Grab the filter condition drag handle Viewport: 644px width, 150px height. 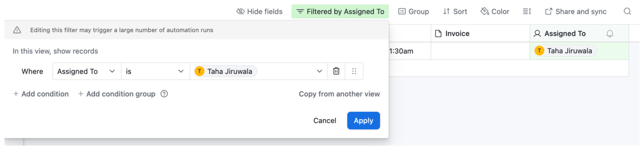coord(354,71)
